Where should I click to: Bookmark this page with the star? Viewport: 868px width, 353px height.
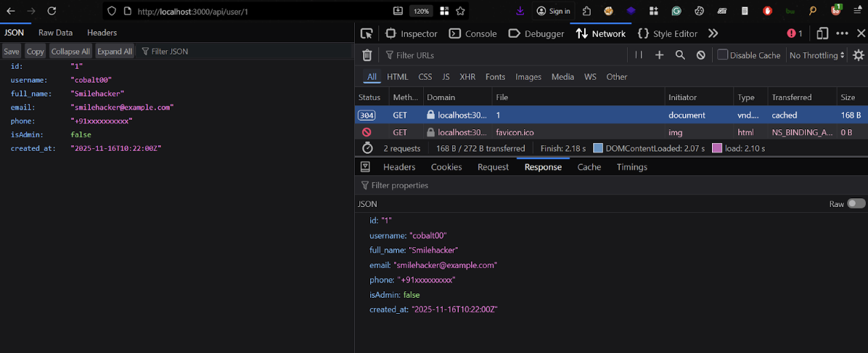(x=460, y=11)
